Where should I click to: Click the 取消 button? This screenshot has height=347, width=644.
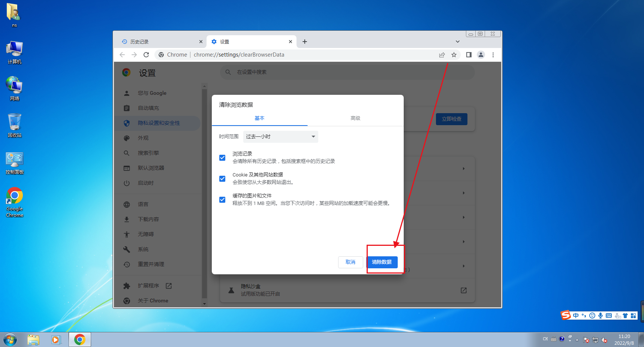(350, 262)
